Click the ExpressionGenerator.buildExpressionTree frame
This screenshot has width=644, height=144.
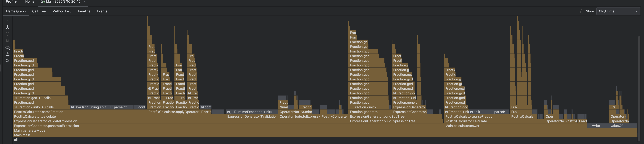tap(383, 121)
